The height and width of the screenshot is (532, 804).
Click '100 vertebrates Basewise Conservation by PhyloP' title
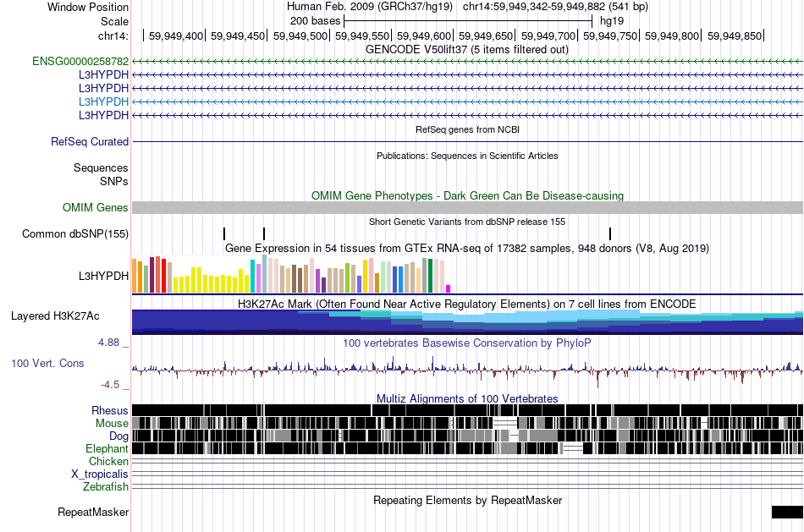[467, 343]
